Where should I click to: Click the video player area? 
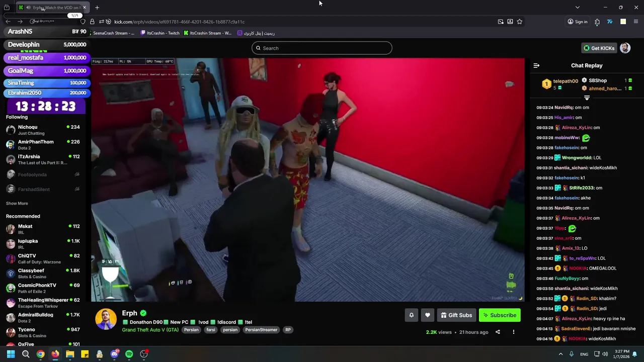[308, 179]
